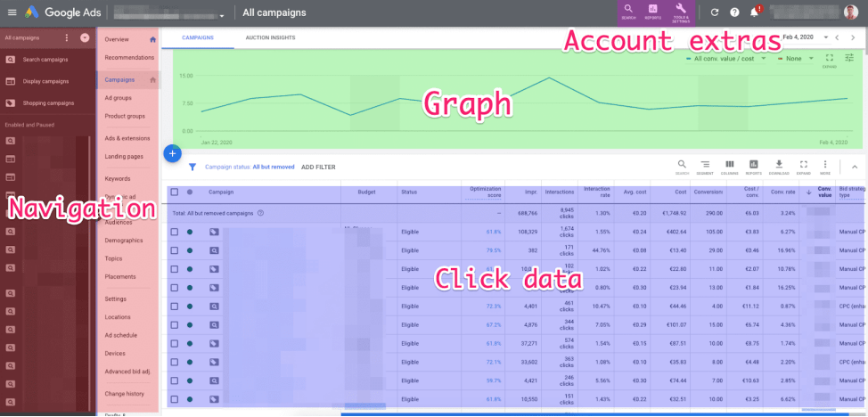Open the Columns icon above table
This screenshot has height=417, width=868.
[730, 166]
